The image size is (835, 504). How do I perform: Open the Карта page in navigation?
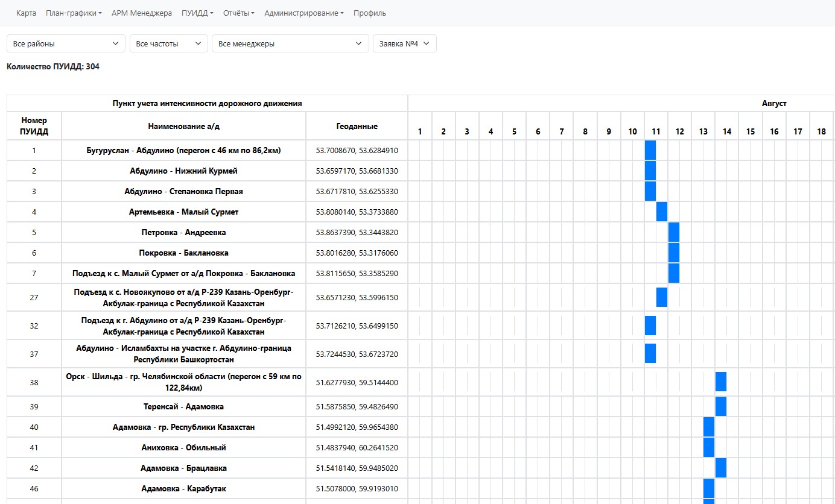pyautogui.click(x=26, y=13)
